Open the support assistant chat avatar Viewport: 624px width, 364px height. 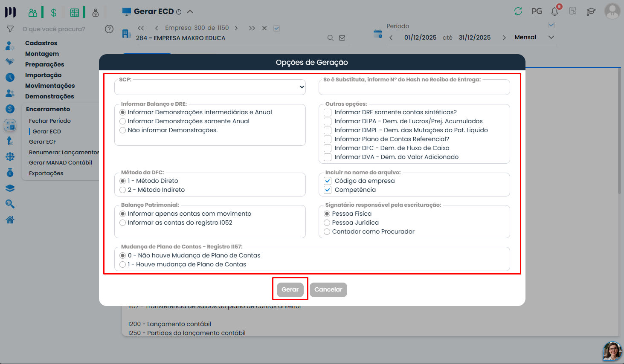pyautogui.click(x=612, y=351)
